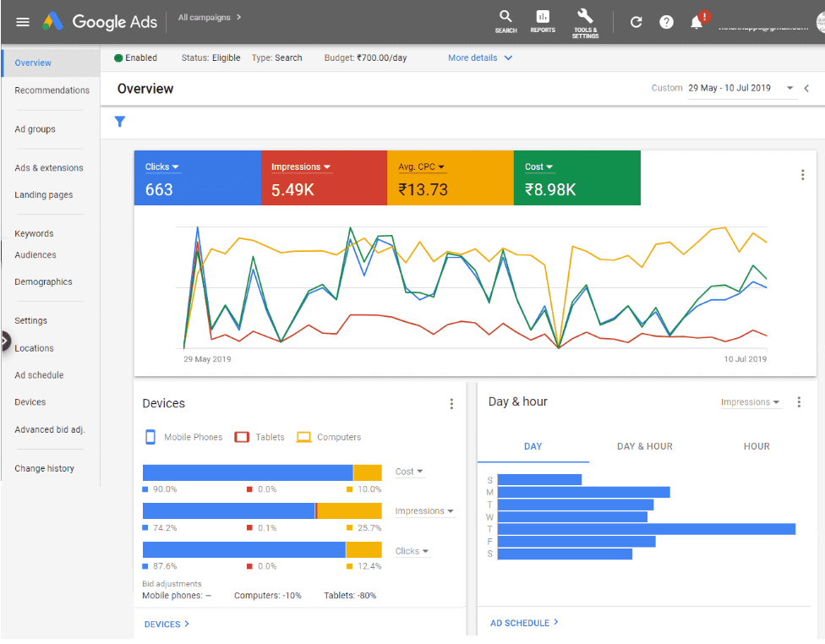The width and height of the screenshot is (825, 644).
Task: Open Day & hour card three-dot menu
Action: tap(799, 402)
